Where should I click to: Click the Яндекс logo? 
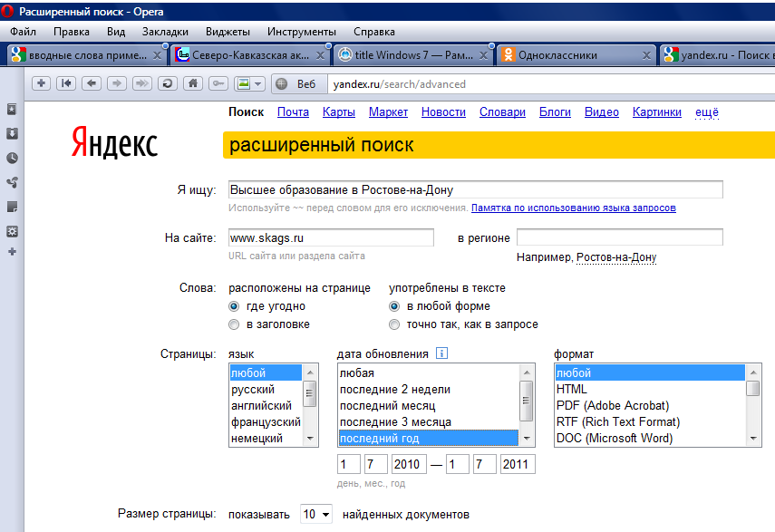[115, 143]
